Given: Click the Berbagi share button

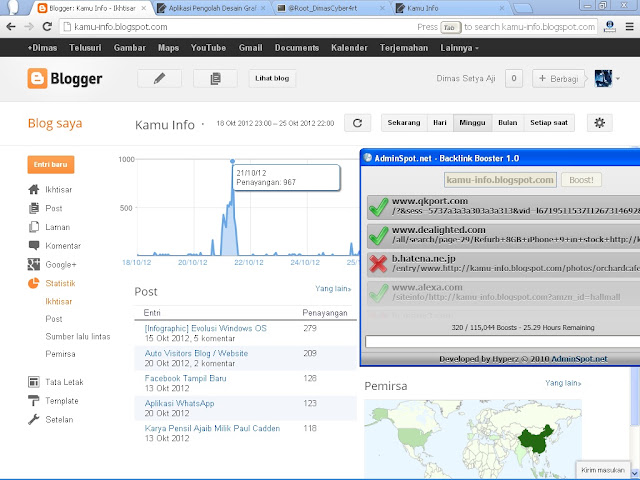Looking at the screenshot, I should 558,78.
